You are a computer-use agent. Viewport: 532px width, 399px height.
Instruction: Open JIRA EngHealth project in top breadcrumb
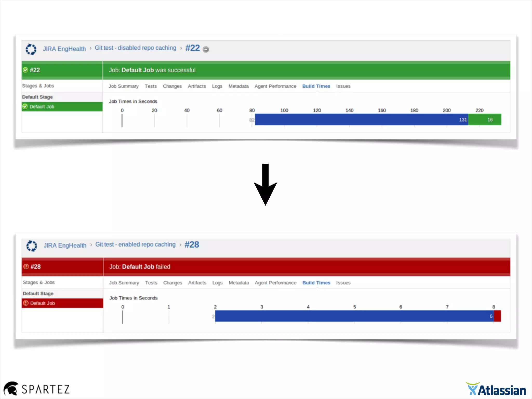point(64,49)
